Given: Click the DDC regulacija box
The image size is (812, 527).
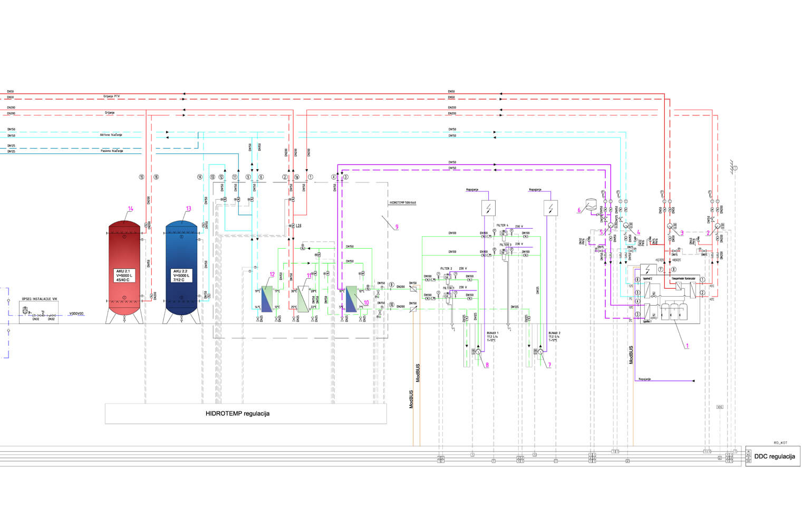Looking at the screenshot, I should [x=774, y=456].
